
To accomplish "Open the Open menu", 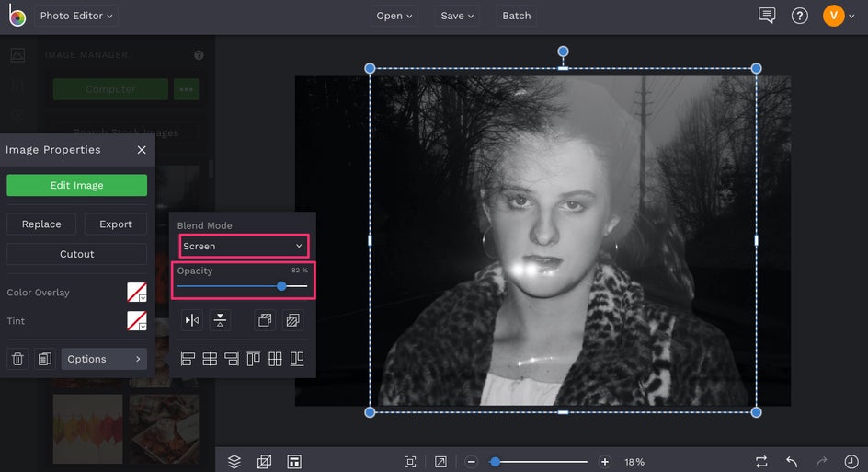I will point(394,16).
